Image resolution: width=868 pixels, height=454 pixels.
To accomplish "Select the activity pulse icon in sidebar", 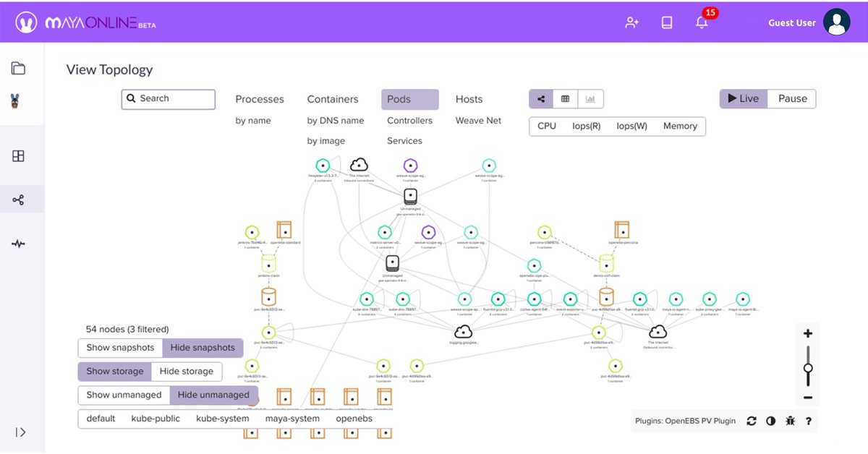I will coord(22,244).
